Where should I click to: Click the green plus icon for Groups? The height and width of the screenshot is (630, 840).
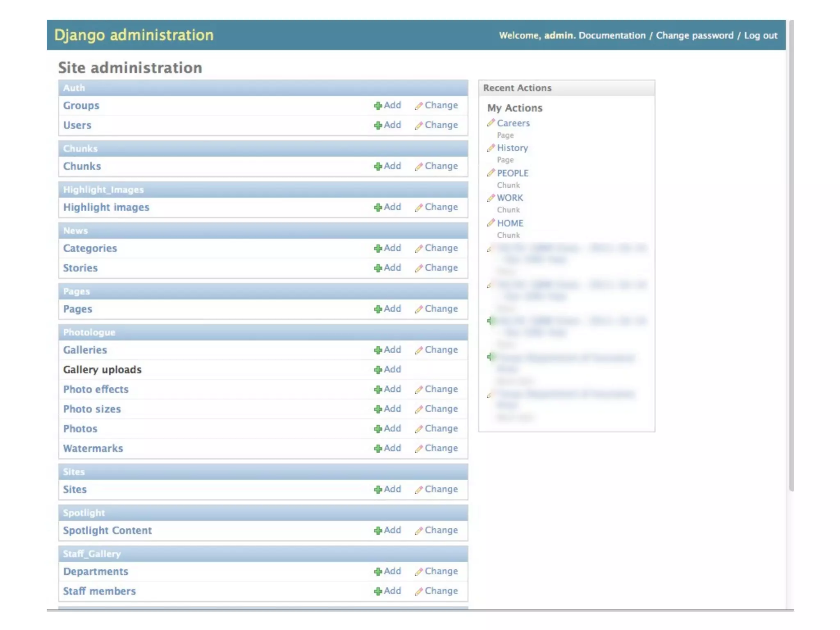[x=378, y=106]
